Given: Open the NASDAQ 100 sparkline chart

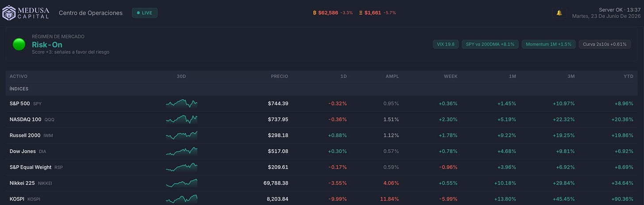Looking at the screenshot, I should (182, 120).
